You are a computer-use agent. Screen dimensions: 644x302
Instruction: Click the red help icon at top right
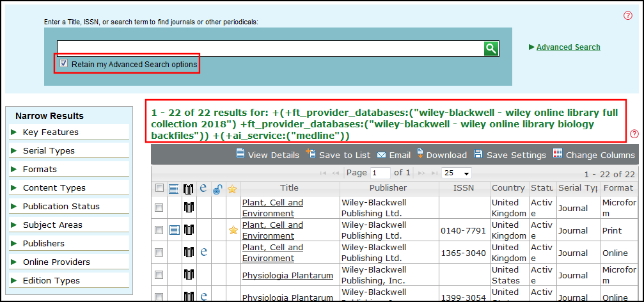(627, 15)
